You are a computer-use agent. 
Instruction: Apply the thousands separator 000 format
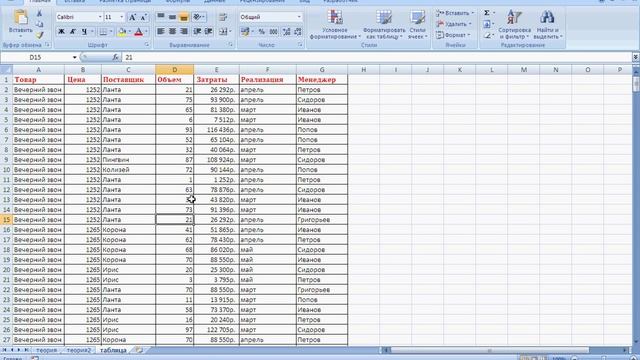pos(273,31)
